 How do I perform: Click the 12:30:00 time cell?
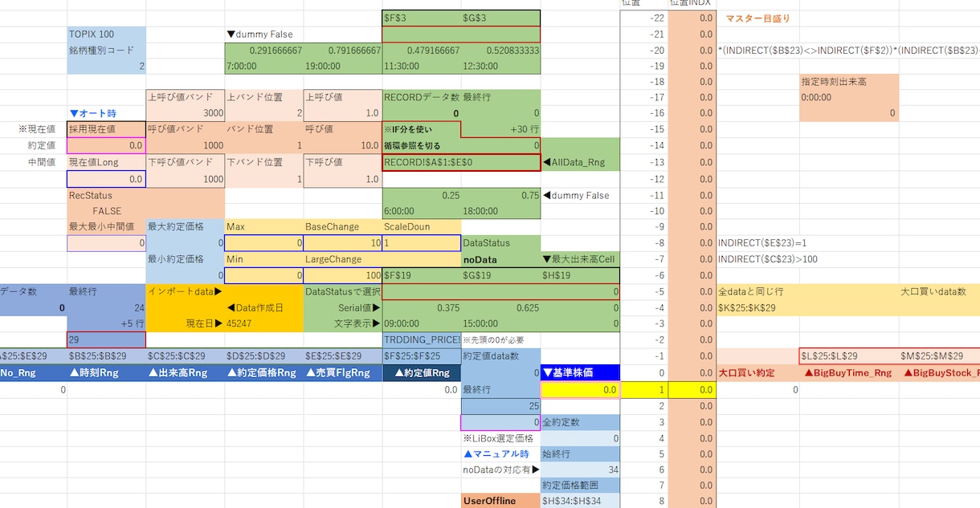click(500, 66)
